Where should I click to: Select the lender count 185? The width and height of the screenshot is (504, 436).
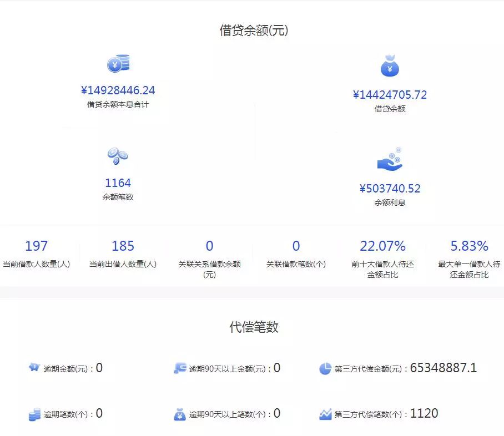(123, 246)
